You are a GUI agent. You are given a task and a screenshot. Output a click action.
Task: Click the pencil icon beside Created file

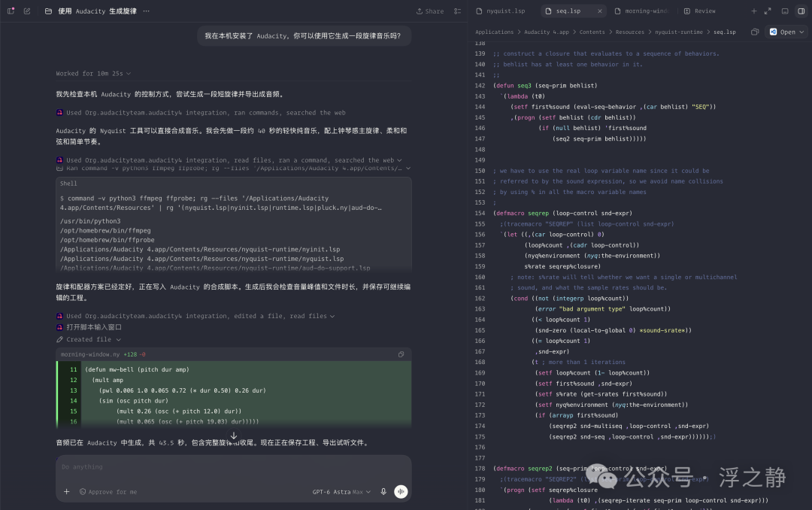(59, 339)
